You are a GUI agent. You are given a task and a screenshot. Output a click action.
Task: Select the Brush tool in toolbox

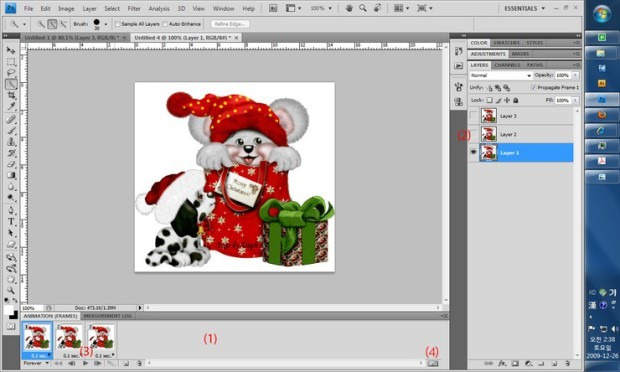(11, 130)
